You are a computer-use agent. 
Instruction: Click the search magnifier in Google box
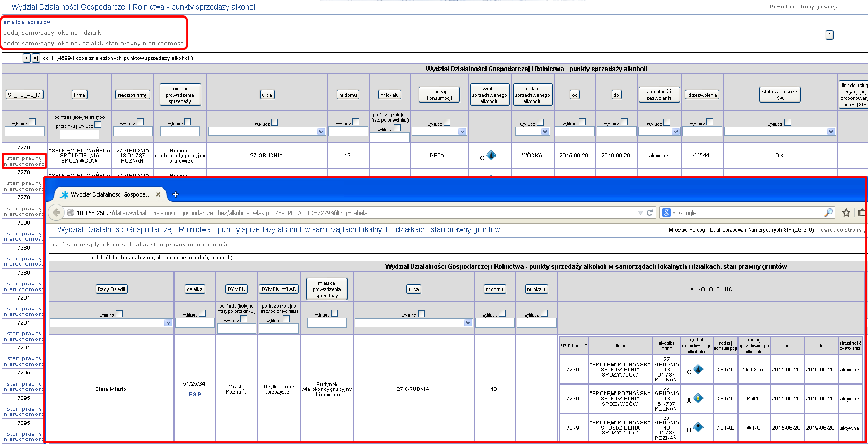[x=828, y=212]
